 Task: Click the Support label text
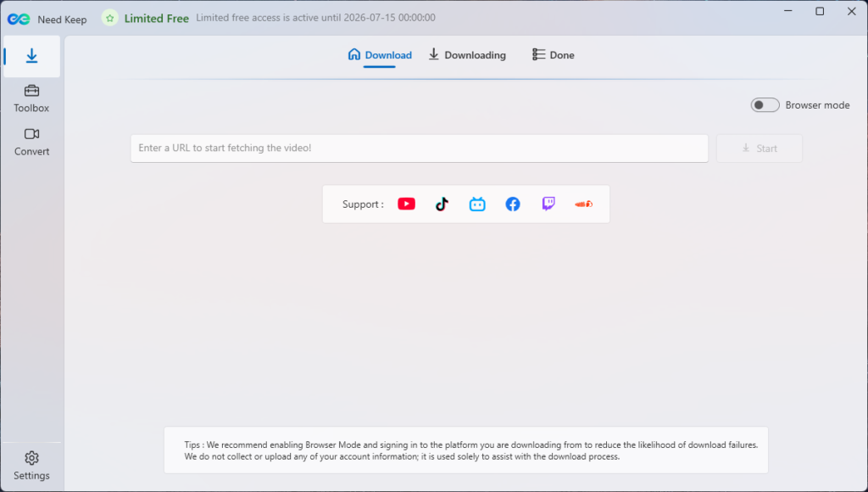363,204
